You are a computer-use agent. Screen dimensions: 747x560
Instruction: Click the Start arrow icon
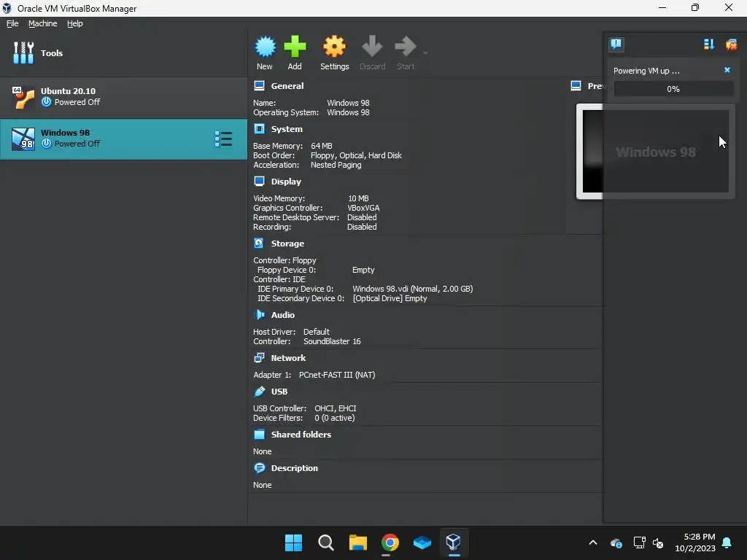click(x=406, y=47)
